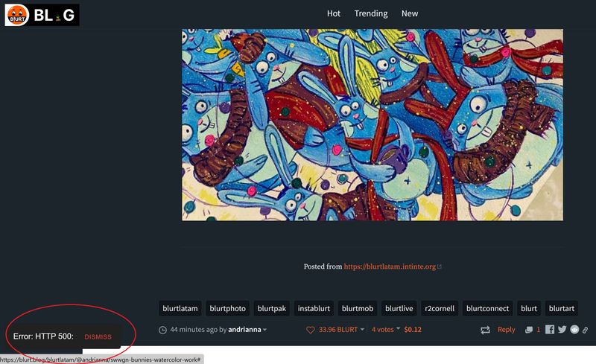The width and height of the screenshot is (596, 364).
Task: Open the Hot posts tab
Action: 333,13
